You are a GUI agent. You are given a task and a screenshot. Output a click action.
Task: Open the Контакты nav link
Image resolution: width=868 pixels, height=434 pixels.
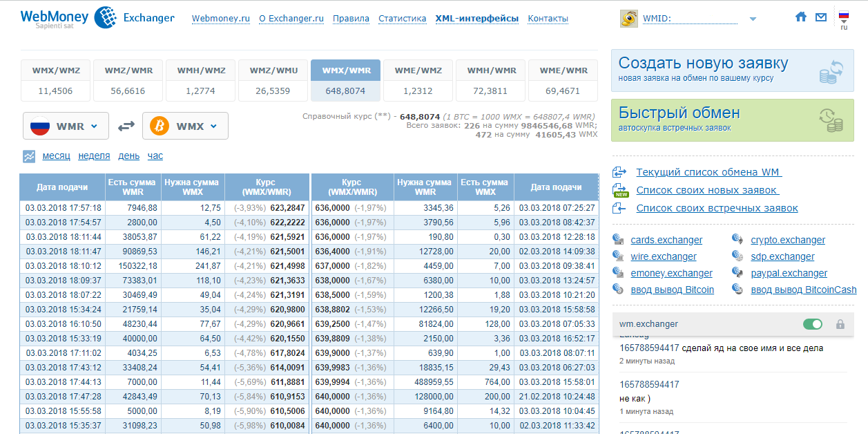[548, 19]
